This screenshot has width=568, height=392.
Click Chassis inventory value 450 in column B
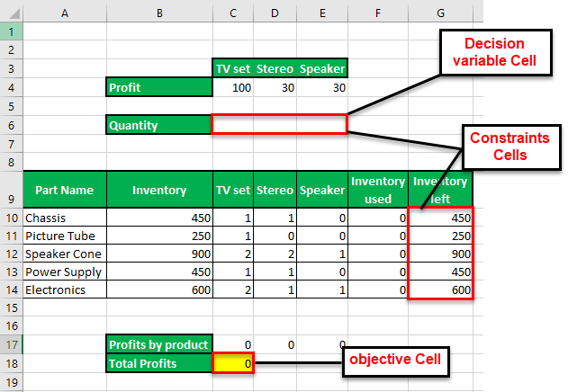point(159,218)
